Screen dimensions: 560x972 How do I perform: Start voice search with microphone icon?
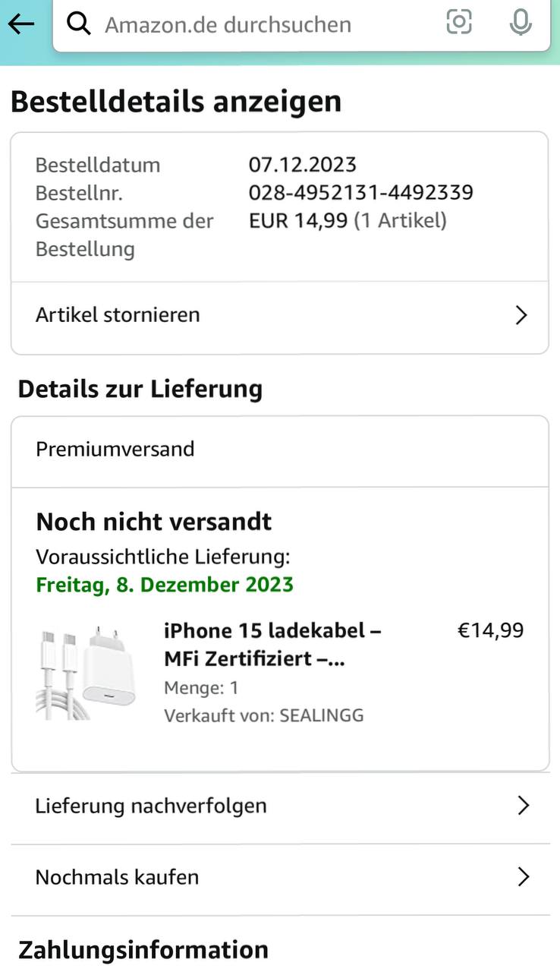pyautogui.click(x=521, y=22)
